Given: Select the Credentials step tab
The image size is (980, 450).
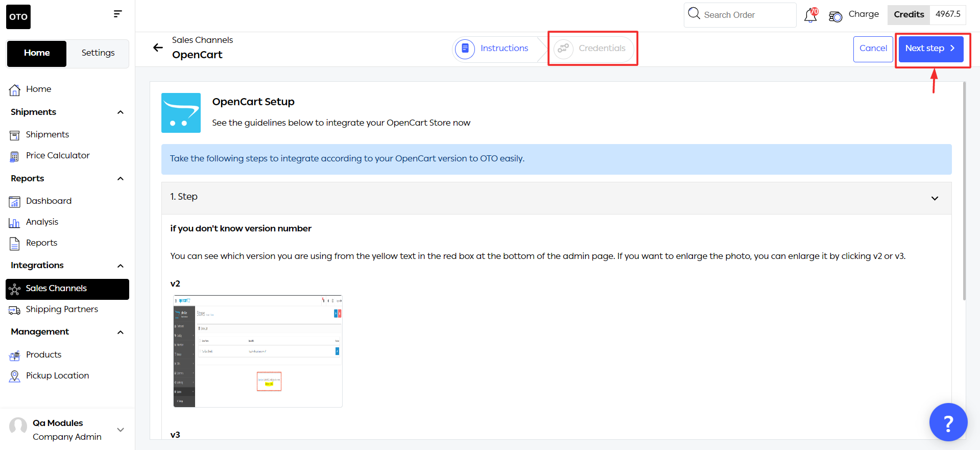Looking at the screenshot, I should [593, 49].
